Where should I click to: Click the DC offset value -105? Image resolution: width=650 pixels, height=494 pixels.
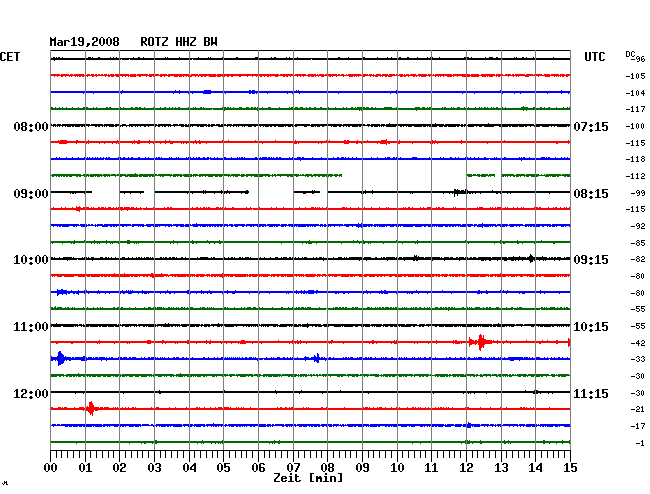click(635, 76)
